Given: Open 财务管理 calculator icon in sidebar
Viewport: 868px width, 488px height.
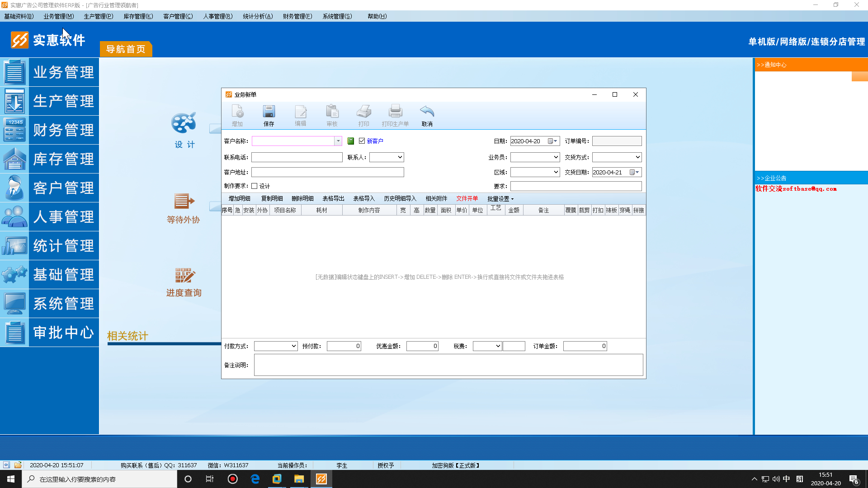Looking at the screenshot, I should click(x=14, y=130).
